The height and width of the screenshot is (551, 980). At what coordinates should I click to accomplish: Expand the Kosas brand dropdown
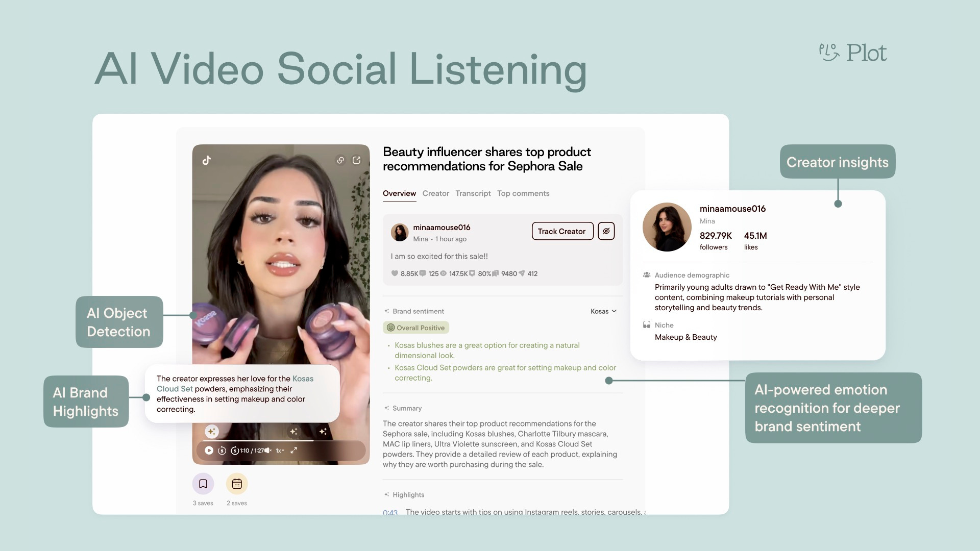click(x=604, y=311)
